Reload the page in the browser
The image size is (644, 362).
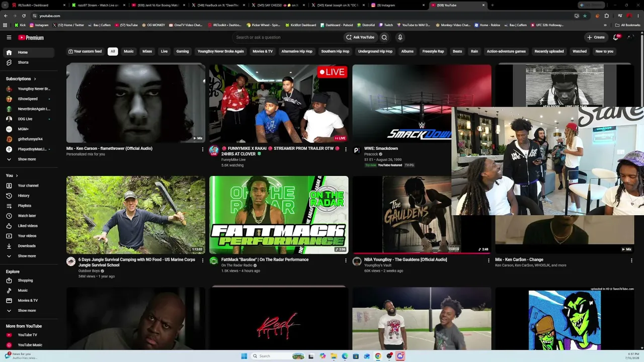pos(24,16)
